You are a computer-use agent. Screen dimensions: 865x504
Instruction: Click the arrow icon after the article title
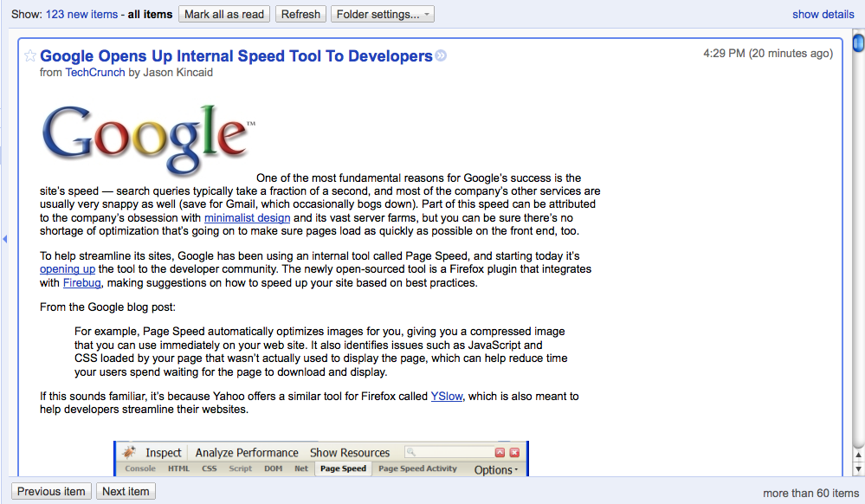(441, 56)
